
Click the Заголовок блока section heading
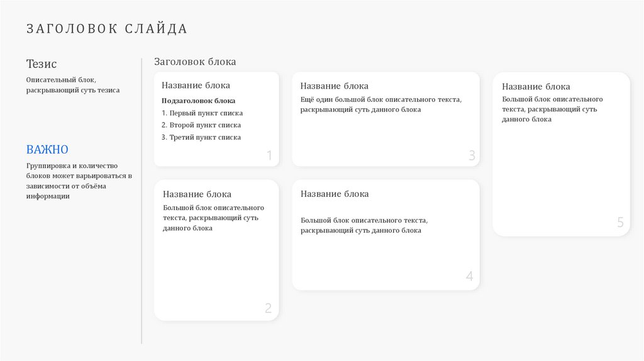(x=195, y=62)
